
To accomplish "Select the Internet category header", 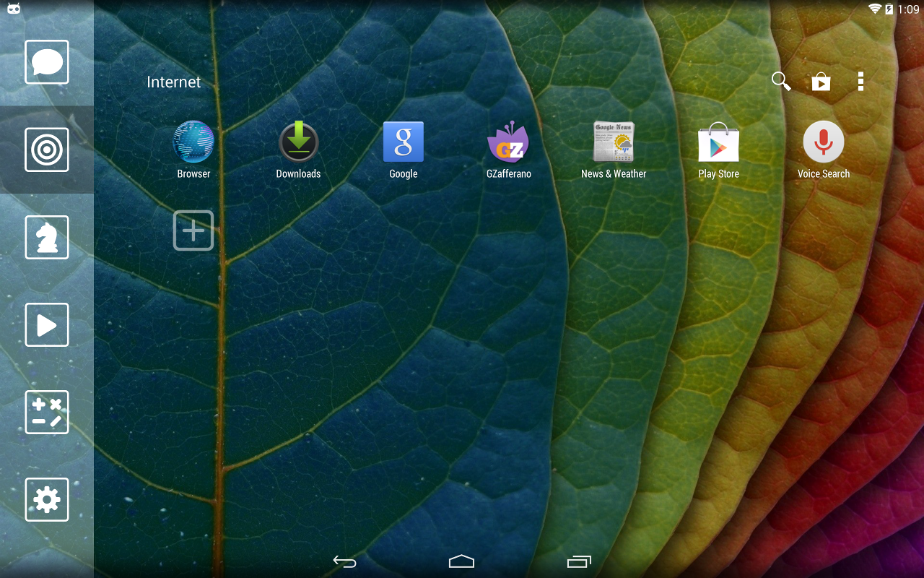I will point(173,82).
